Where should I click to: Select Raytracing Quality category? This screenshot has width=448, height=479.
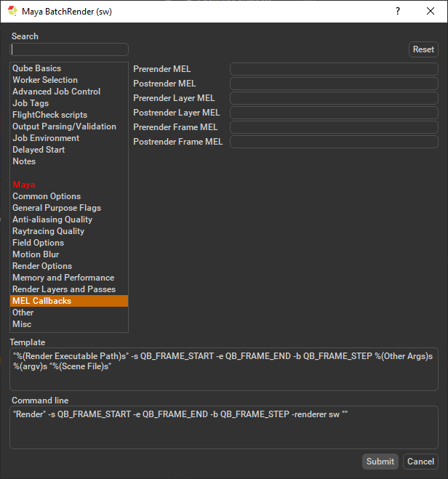[48, 231]
